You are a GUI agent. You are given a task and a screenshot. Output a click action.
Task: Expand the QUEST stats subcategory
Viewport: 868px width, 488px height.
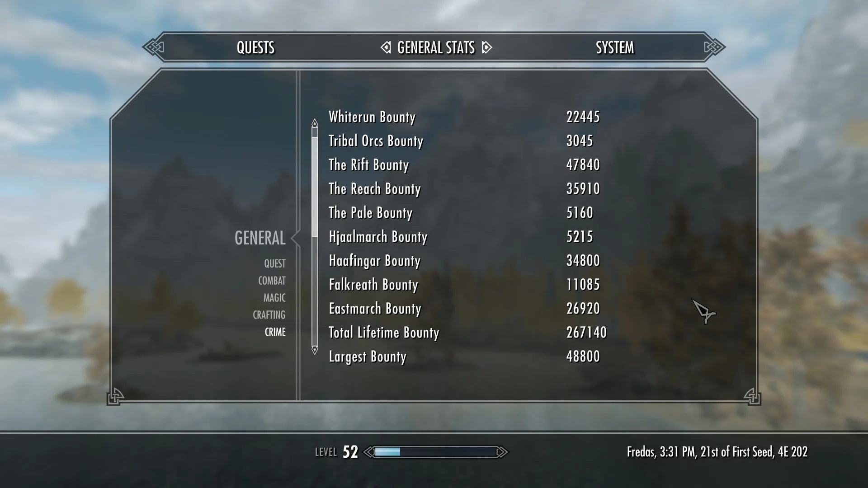point(274,263)
